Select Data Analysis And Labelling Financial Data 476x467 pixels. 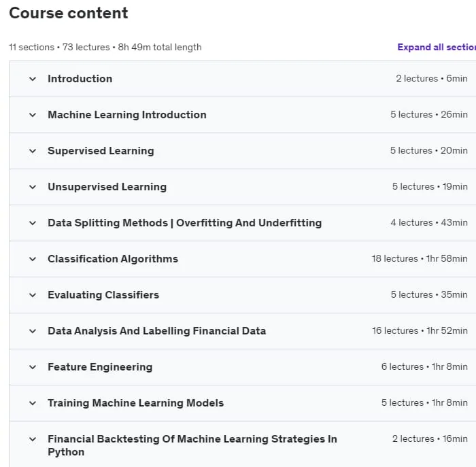click(156, 331)
